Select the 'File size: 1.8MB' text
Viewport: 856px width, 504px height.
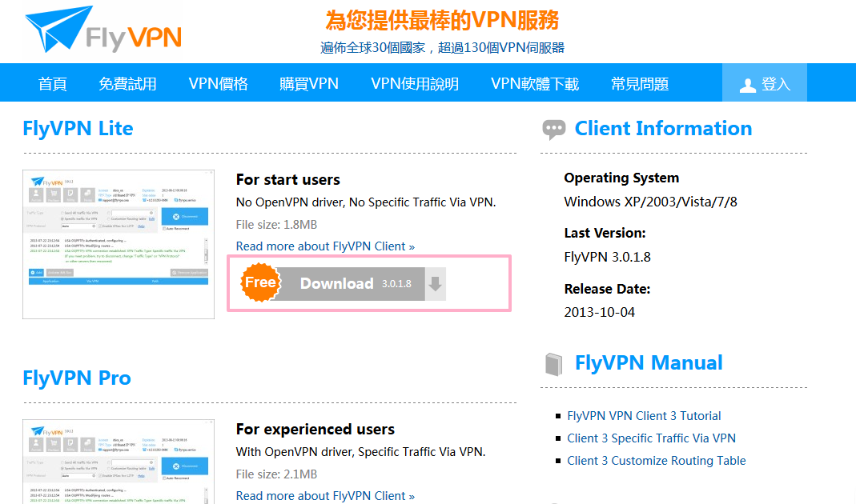(x=276, y=225)
